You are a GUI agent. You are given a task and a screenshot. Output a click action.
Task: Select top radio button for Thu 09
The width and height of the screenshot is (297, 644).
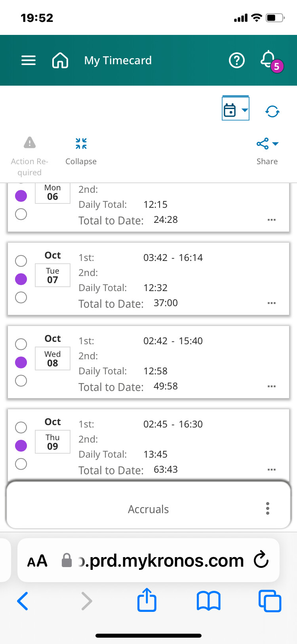[x=21, y=427]
